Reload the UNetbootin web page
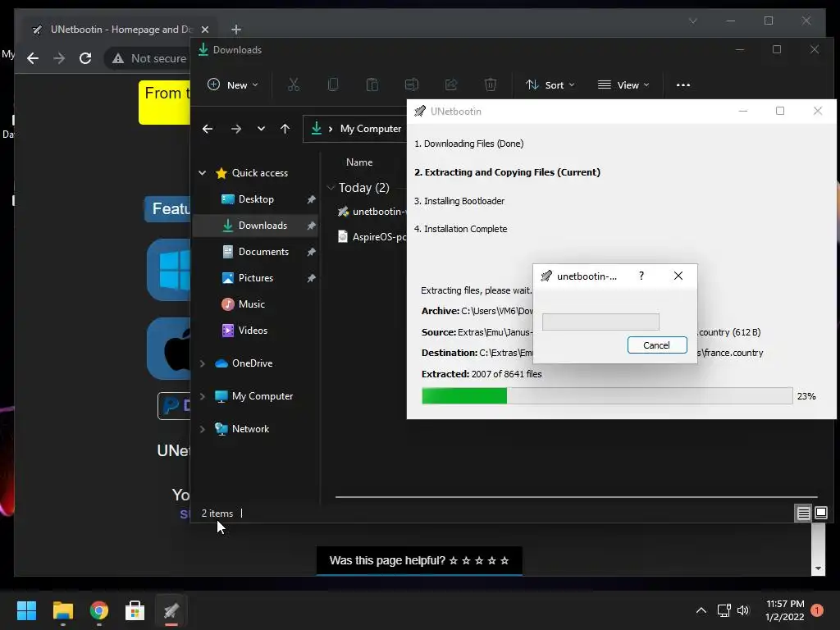This screenshot has width=840, height=630. click(x=85, y=58)
